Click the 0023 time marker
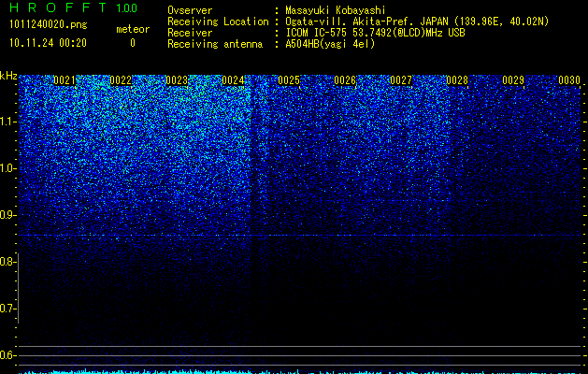The image size is (588, 374). tap(177, 80)
